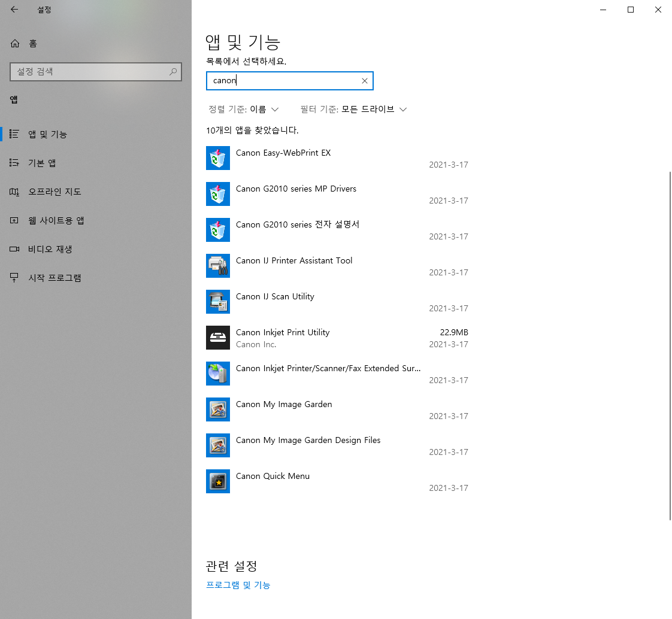672x619 pixels.
Task: Open the 프로그램 및 기능 link
Action: pos(238,585)
